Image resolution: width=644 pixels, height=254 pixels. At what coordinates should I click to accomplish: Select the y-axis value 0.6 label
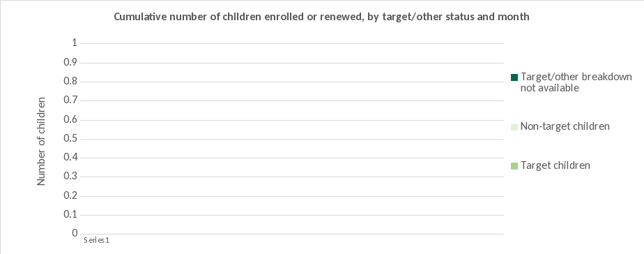pyautogui.click(x=70, y=119)
